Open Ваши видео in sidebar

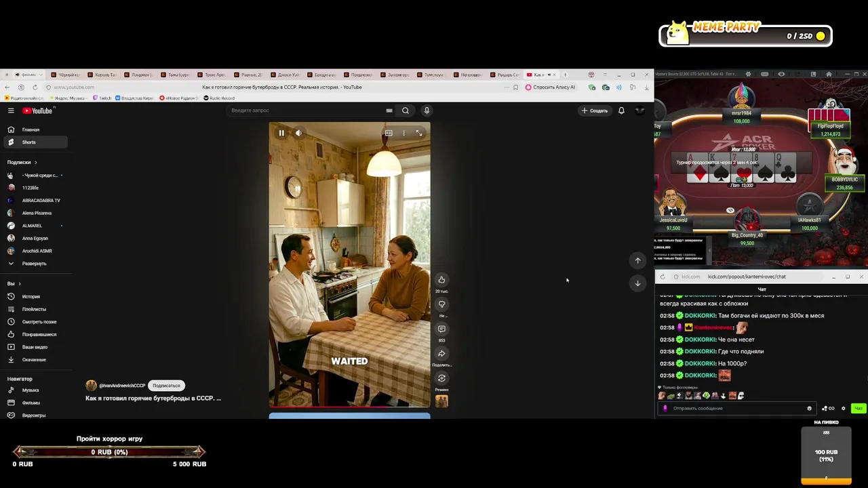(x=34, y=347)
